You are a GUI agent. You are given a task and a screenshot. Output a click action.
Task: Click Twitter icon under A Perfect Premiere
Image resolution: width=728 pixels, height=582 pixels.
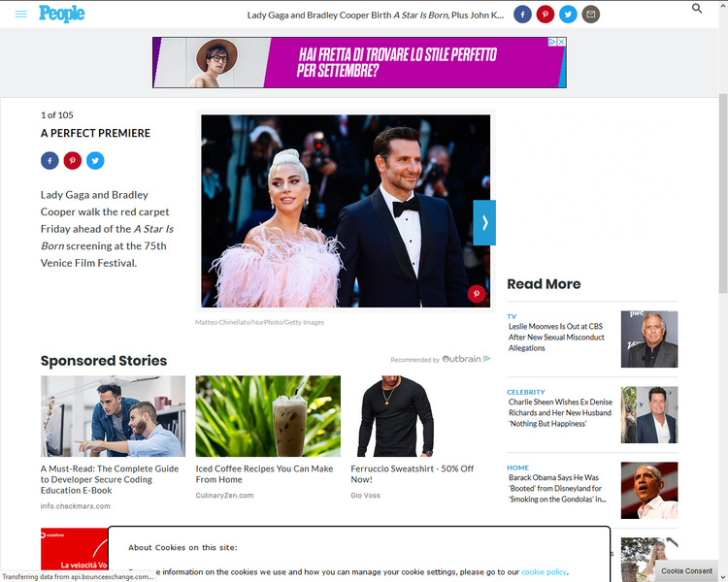pos(95,161)
